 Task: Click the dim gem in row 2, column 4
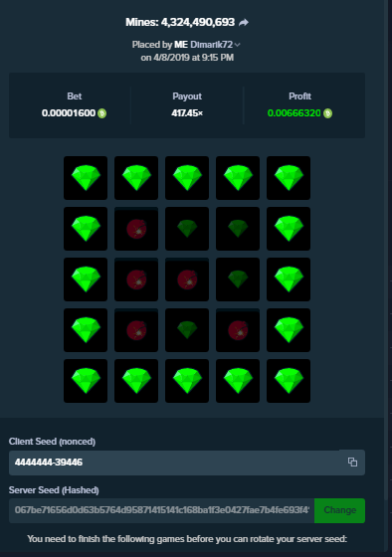tap(238, 229)
